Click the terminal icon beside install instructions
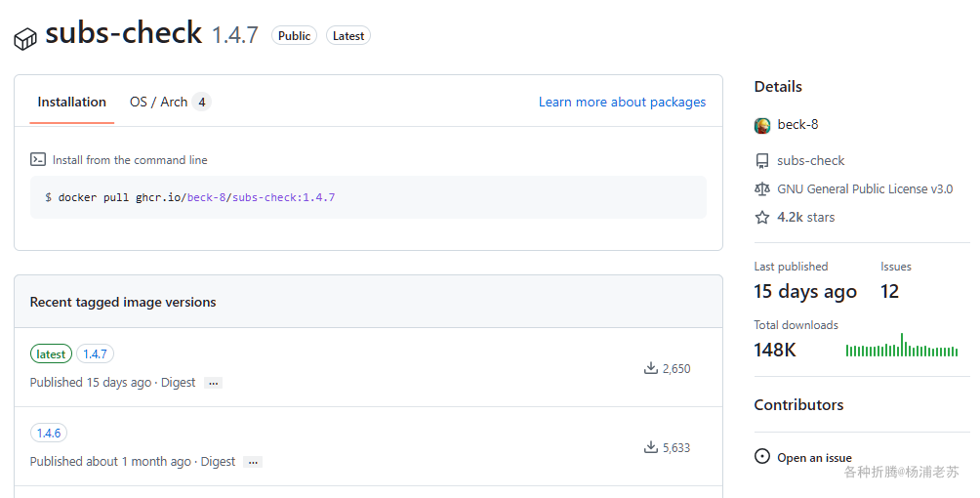This screenshot has width=980, height=498. (x=38, y=159)
